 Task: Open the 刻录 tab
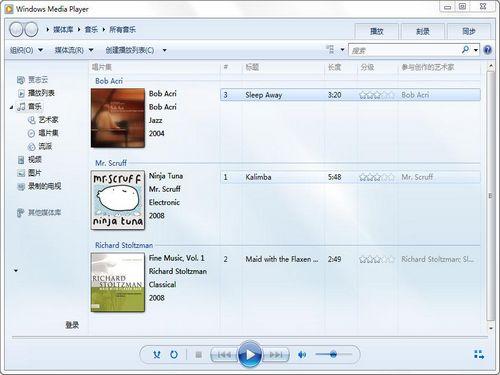point(423,32)
